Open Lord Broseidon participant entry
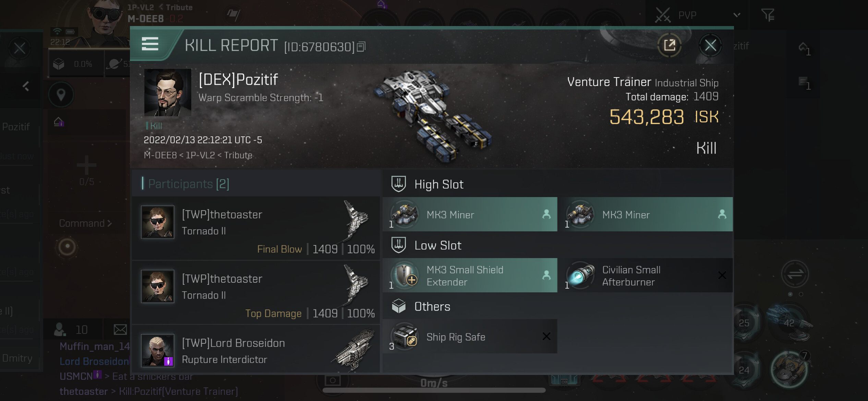Viewport: 868px width, 401px height. tap(256, 350)
